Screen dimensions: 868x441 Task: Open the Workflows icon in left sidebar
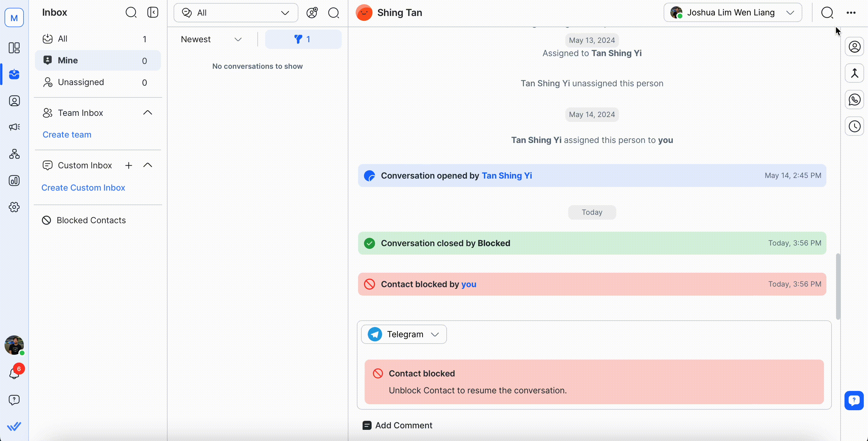pyautogui.click(x=14, y=154)
